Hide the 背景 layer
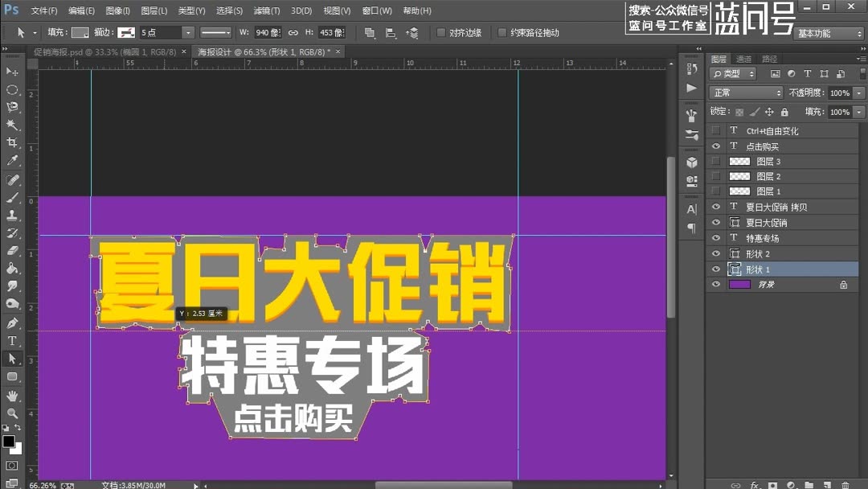 715,283
